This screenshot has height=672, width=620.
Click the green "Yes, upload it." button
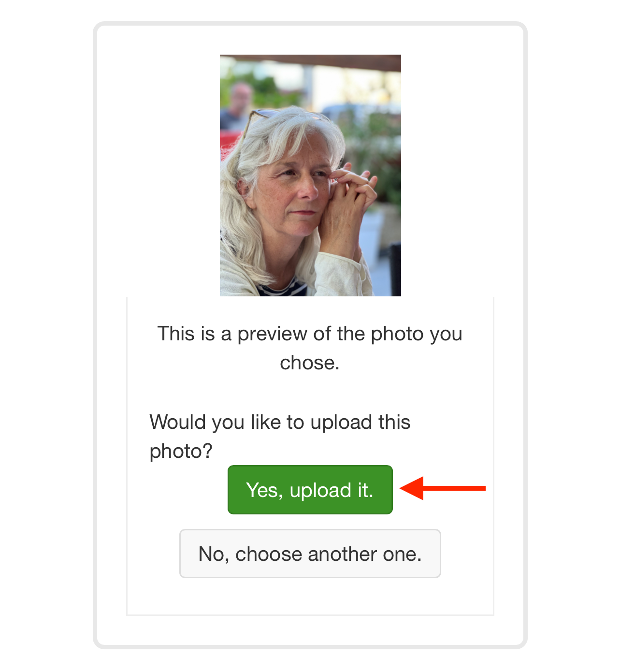click(x=310, y=490)
